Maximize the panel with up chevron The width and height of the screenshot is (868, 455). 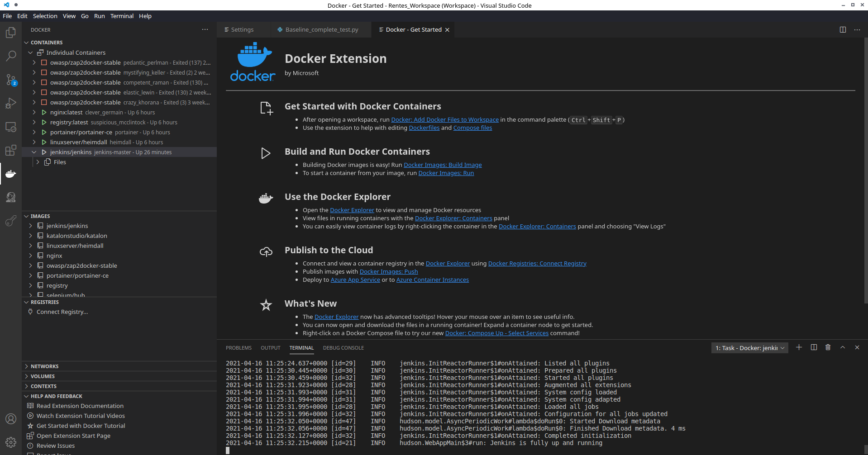click(x=843, y=347)
